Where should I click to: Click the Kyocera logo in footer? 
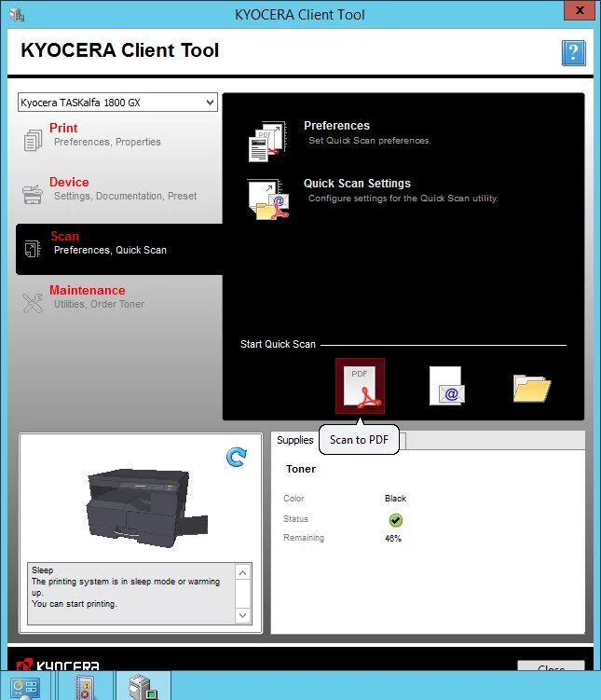pyautogui.click(x=58, y=665)
